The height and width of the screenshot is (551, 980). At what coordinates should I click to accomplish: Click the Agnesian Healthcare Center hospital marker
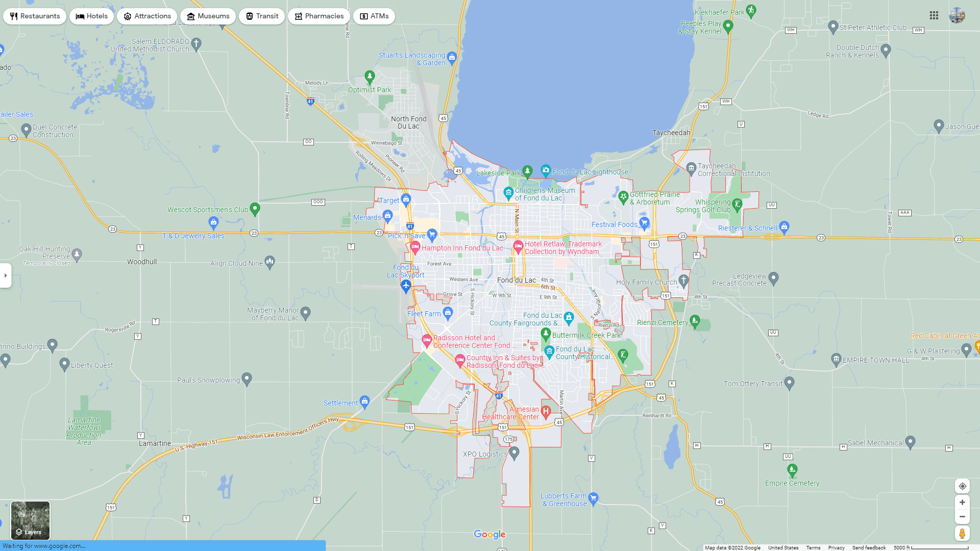[546, 411]
